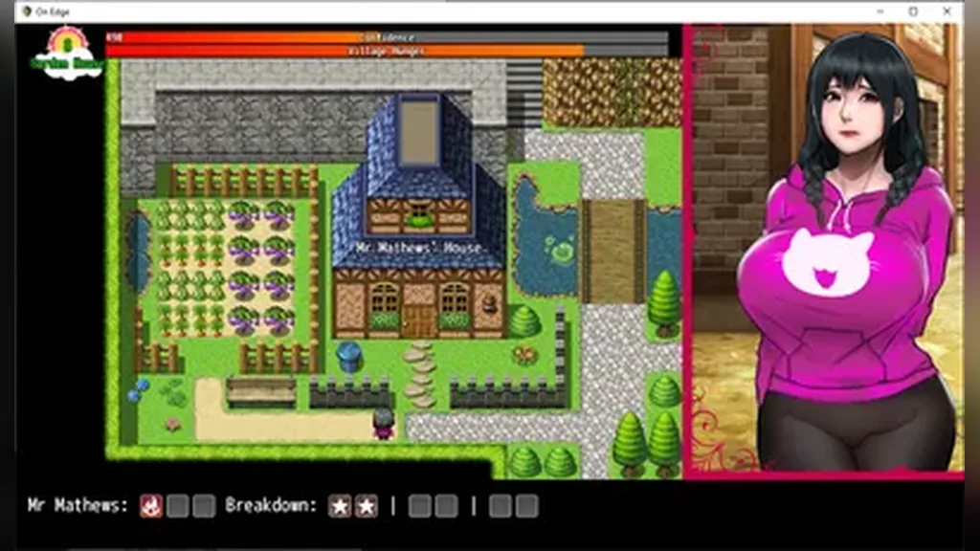Click the orange flower bush by the fence
The image size is (980, 551).
tap(525, 355)
